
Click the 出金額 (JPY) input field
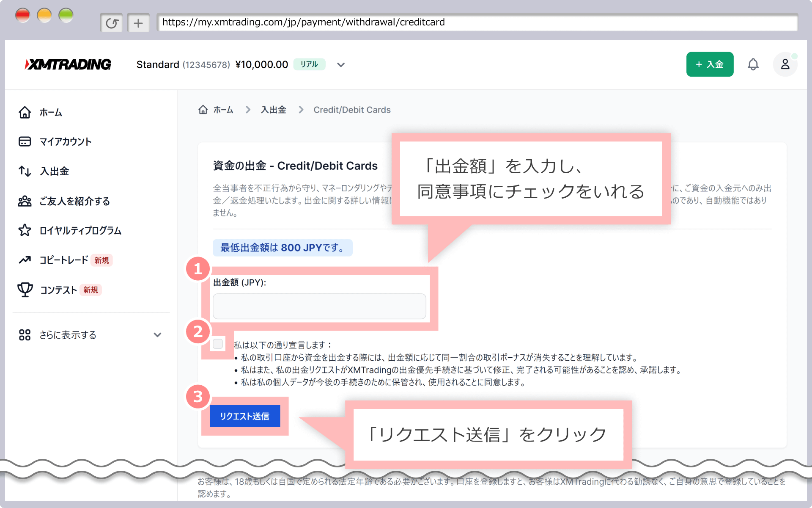(x=319, y=306)
